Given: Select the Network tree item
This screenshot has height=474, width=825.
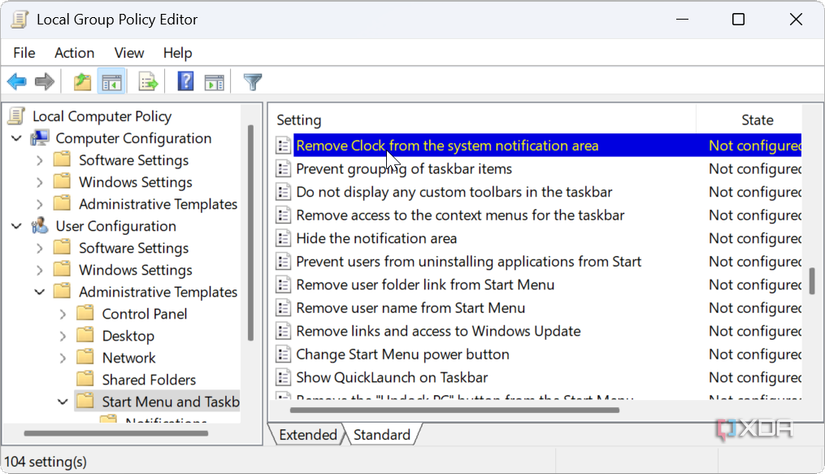Looking at the screenshot, I should click(x=129, y=358).
